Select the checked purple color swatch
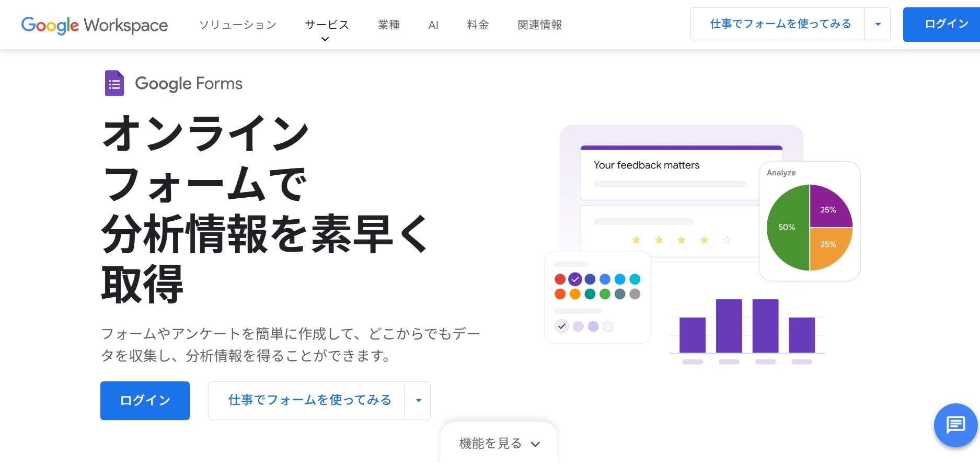980x463 pixels. [575, 279]
